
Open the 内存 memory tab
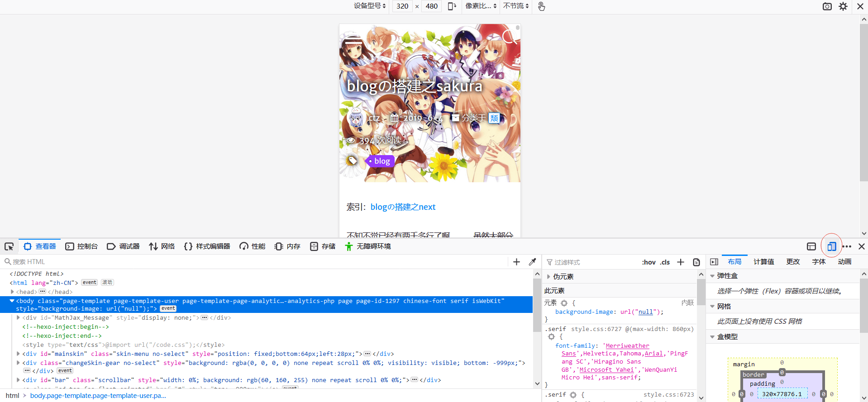click(287, 246)
